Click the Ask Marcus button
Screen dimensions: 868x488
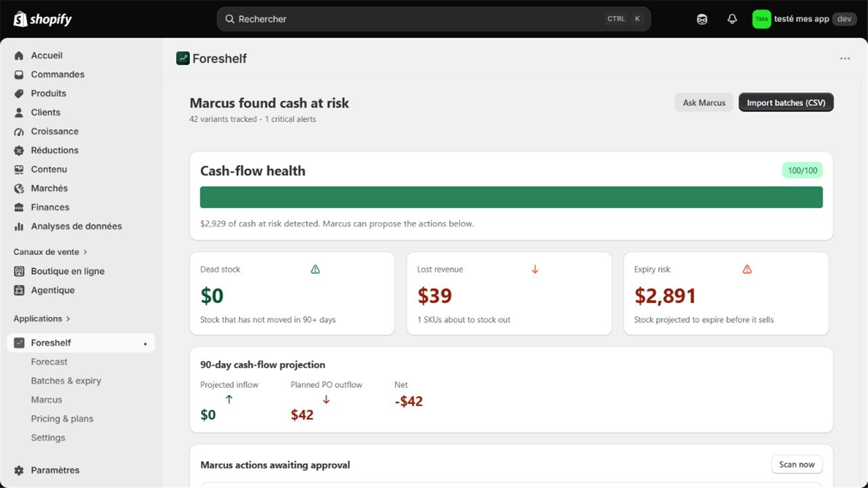coord(704,102)
